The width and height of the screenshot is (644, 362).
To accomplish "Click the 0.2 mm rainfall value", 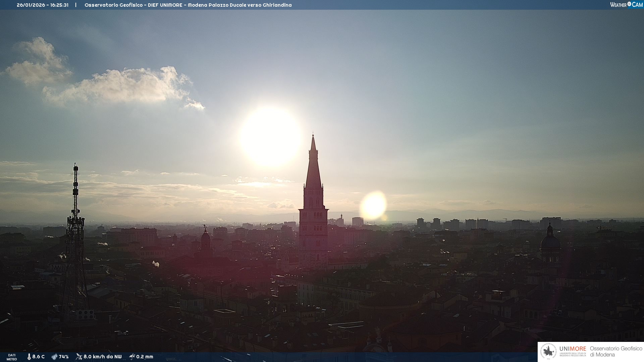I will click(145, 357).
